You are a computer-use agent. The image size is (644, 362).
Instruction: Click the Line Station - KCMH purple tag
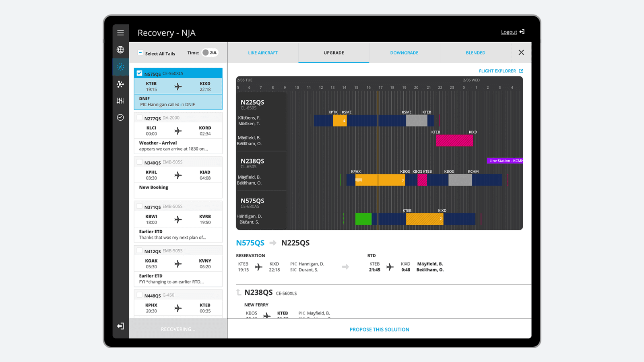point(505,161)
